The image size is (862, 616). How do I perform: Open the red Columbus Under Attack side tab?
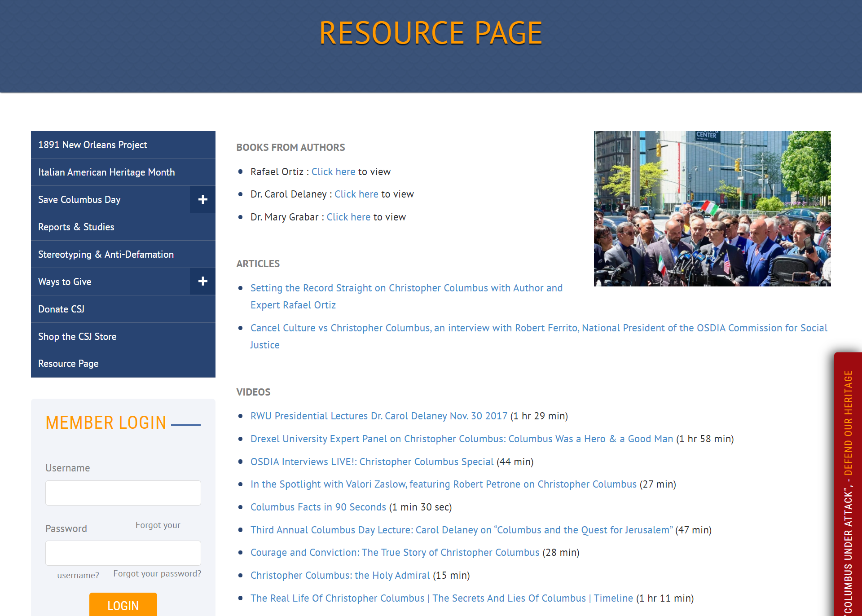(x=848, y=485)
